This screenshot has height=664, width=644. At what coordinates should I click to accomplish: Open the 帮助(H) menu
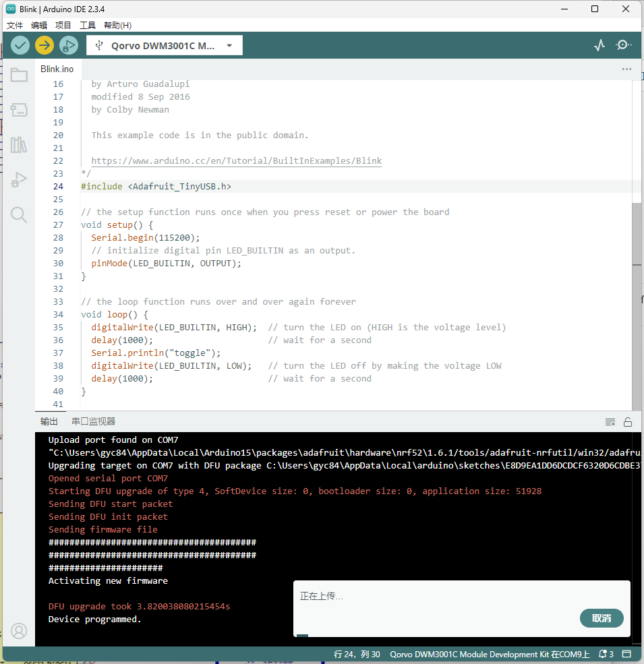tap(118, 26)
